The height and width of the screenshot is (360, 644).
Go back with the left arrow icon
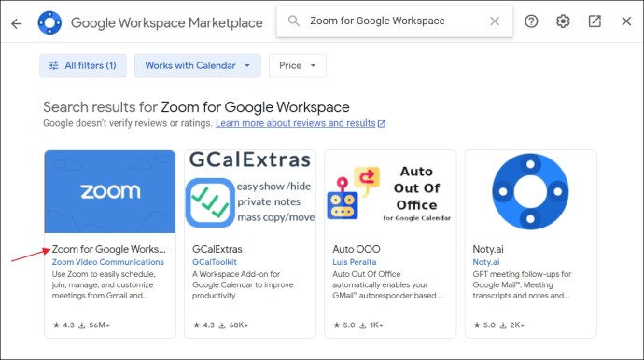pos(17,23)
